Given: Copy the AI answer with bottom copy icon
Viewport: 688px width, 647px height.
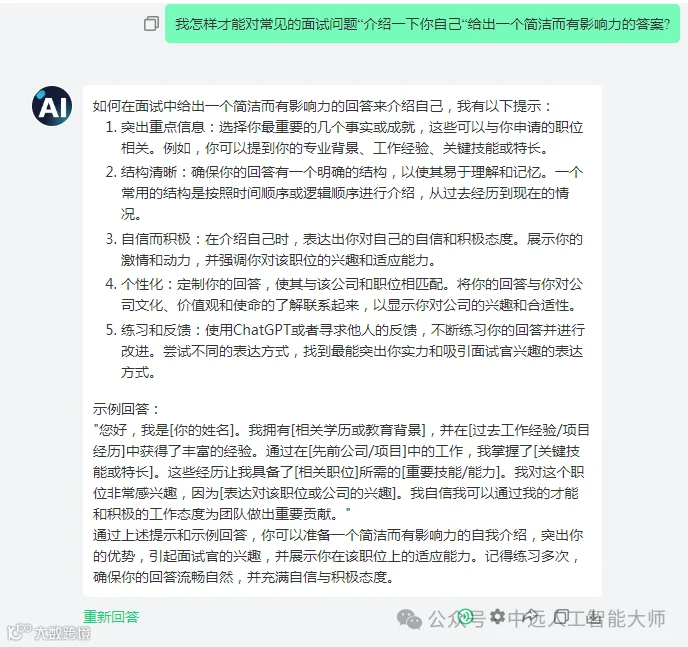Looking at the screenshot, I should click(561, 615).
